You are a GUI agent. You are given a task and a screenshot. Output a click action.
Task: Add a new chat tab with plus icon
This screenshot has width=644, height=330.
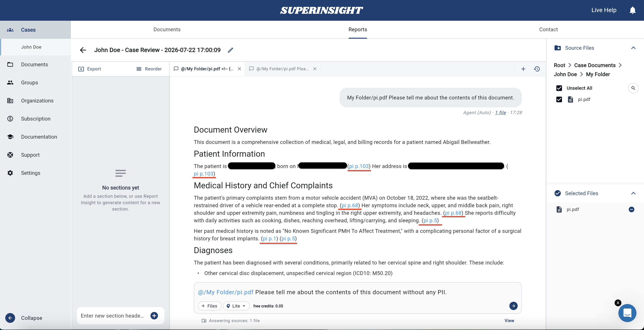523,69
